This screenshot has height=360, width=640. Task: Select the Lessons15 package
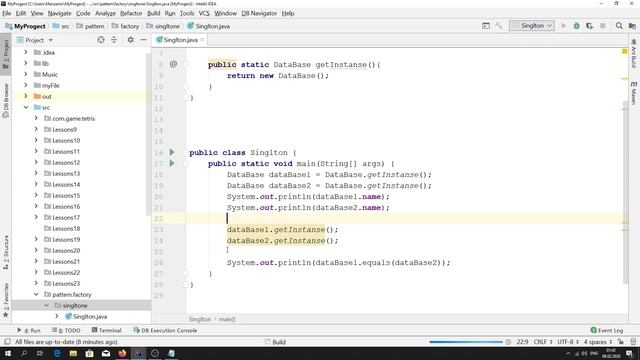point(66,196)
